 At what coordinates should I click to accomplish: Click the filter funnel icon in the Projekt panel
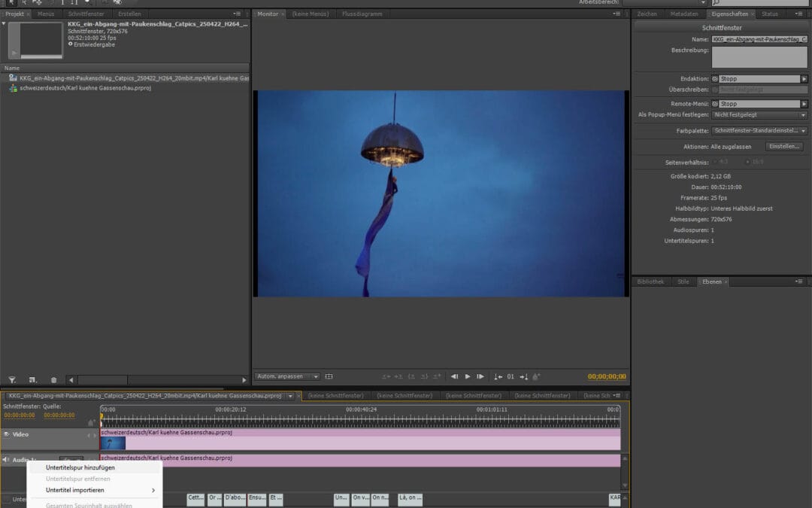(12, 380)
